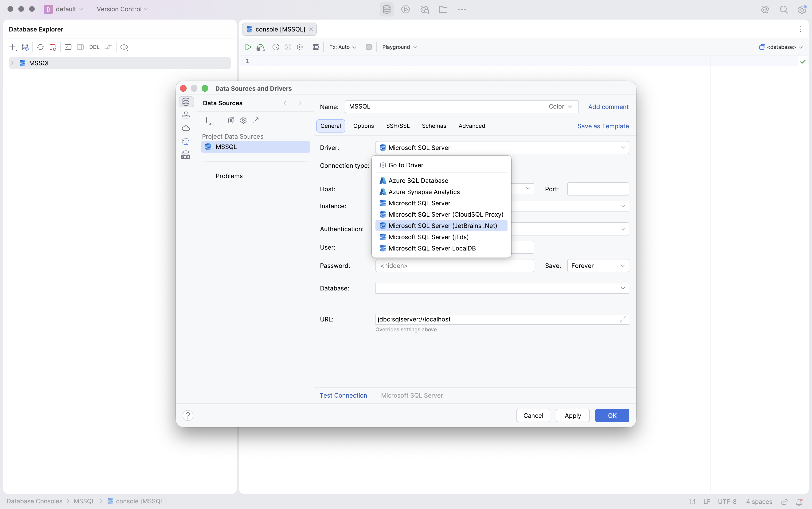Confirm the dialog with OK
The height and width of the screenshot is (509, 812).
[x=612, y=415]
